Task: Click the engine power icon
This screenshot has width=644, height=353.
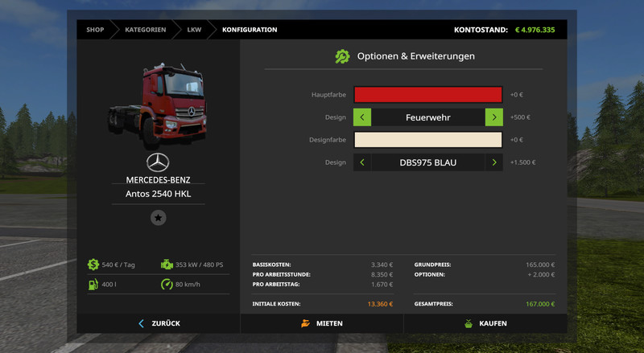Action: click(167, 264)
